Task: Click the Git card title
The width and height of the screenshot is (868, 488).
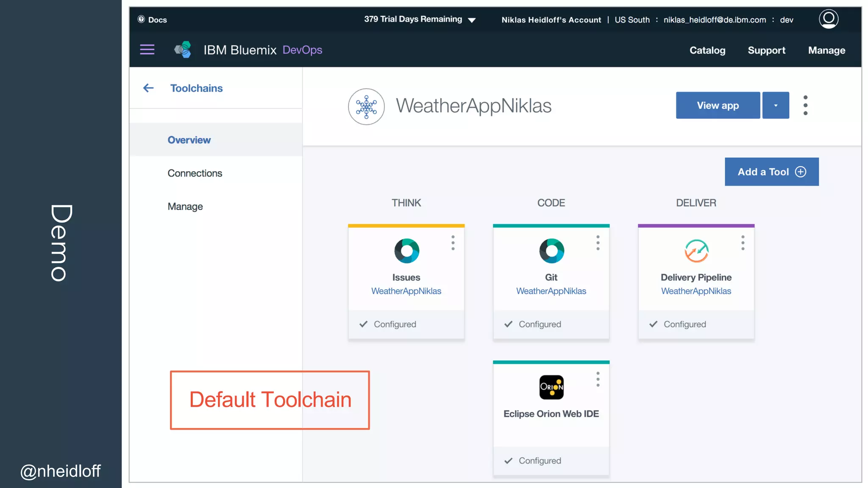Action: tap(551, 277)
